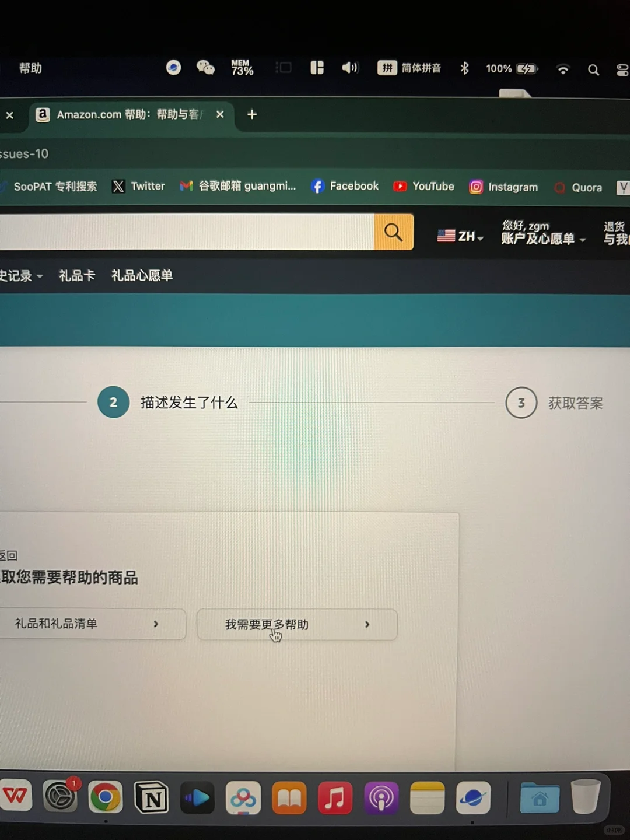630x840 pixels.
Task: Open the ZH language selector dropdown
Action: pos(461,236)
